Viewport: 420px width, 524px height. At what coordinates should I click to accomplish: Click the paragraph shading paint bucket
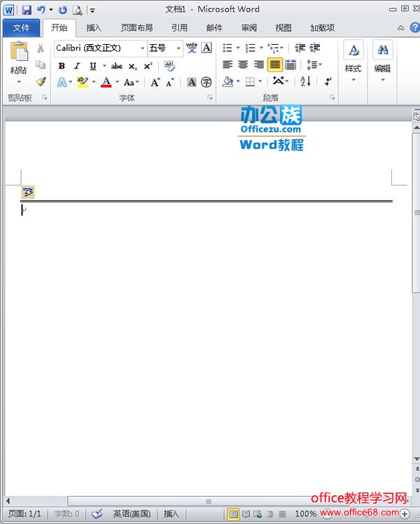click(228, 81)
